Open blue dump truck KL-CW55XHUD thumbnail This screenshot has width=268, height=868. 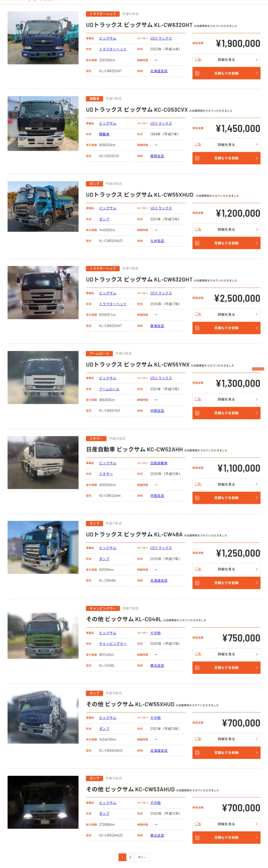pos(43,206)
